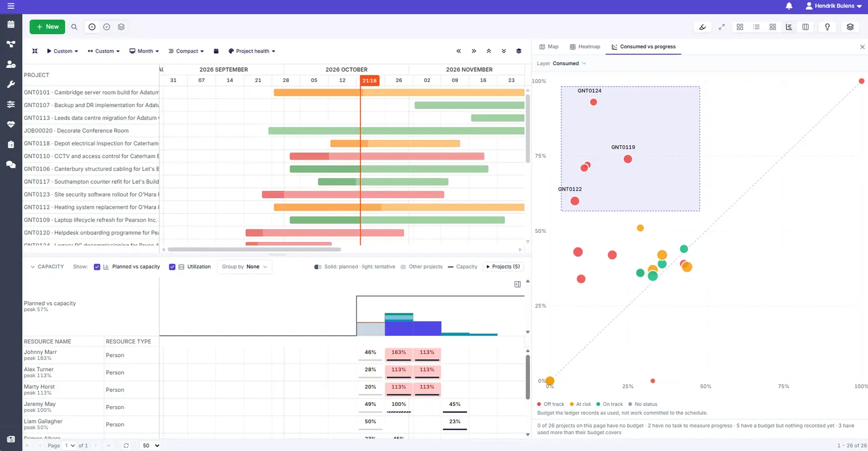The height and width of the screenshot is (451, 868).
Task: Open the calendar icon in left sidebar
Action: (x=11, y=24)
